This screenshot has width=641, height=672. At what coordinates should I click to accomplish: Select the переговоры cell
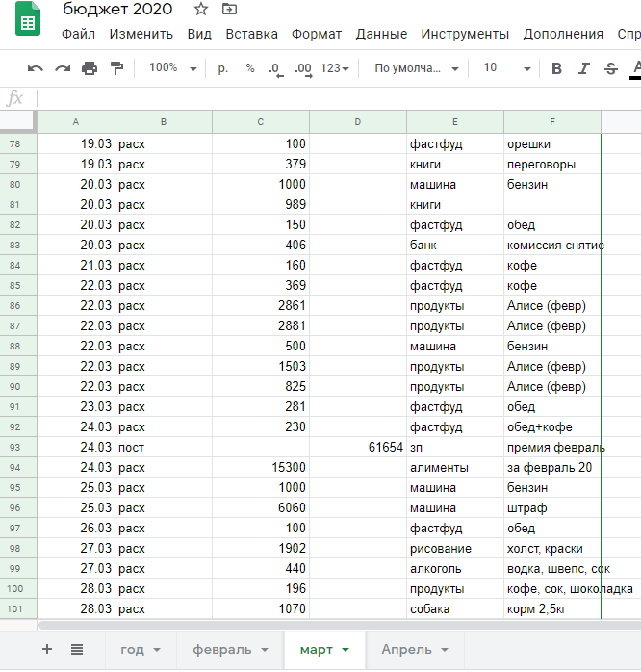pos(552,164)
